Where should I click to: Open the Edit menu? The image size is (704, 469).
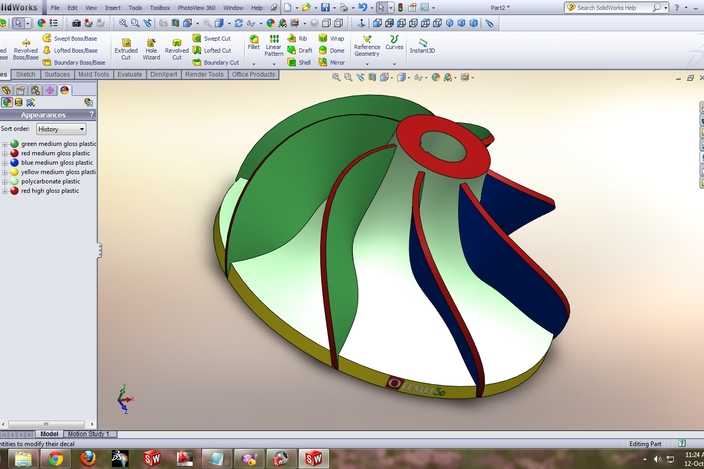pyautogui.click(x=72, y=8)
